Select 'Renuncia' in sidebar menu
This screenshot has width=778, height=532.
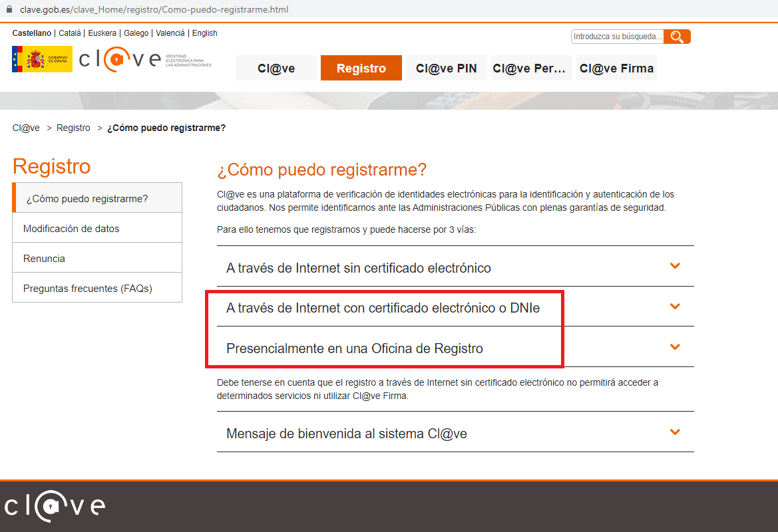click(x=97, y=258)
